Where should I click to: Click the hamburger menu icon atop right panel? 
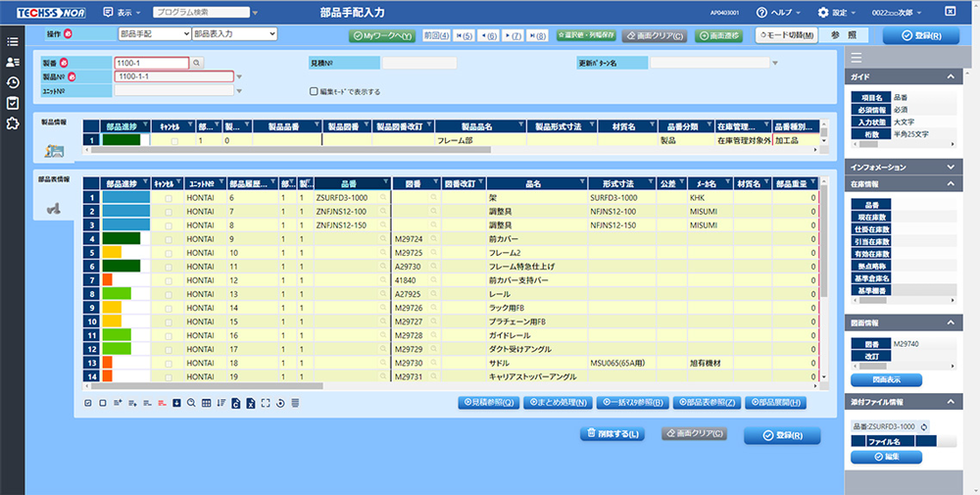(856, 56)
